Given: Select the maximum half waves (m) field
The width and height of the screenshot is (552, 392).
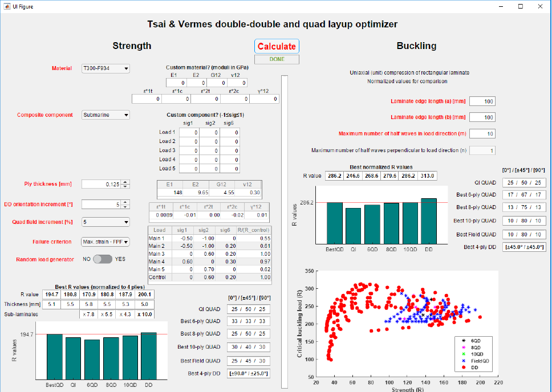Looking at the screenshot, I should [x=482, y=134].
